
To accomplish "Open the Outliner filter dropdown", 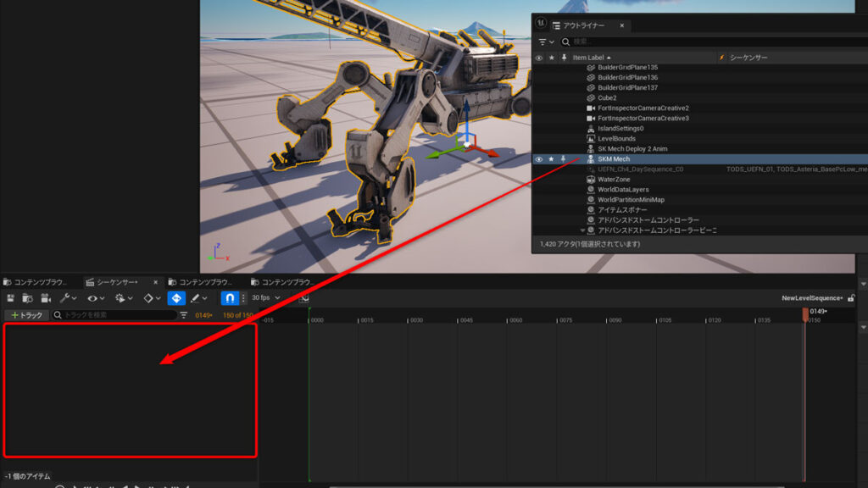I will 546,42.
